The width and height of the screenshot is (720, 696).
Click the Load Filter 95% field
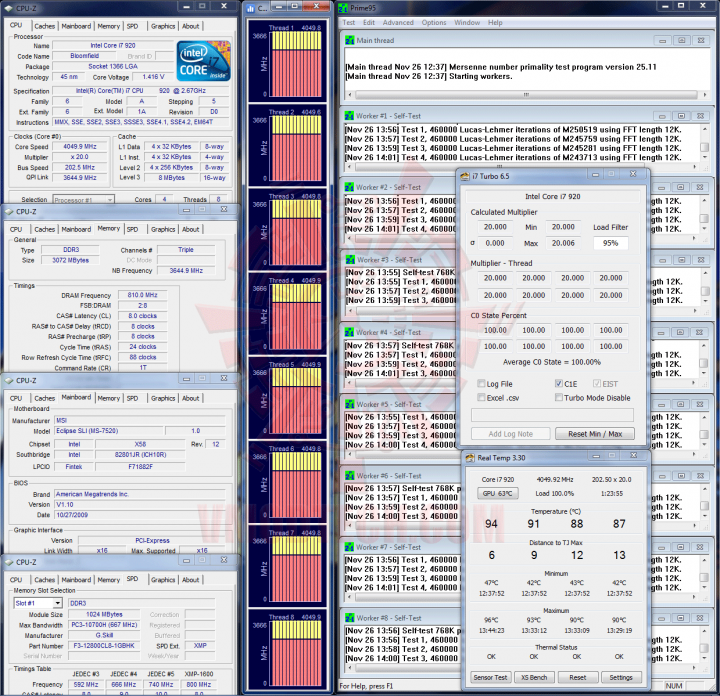pyautogui.click(x=610, y=243)
